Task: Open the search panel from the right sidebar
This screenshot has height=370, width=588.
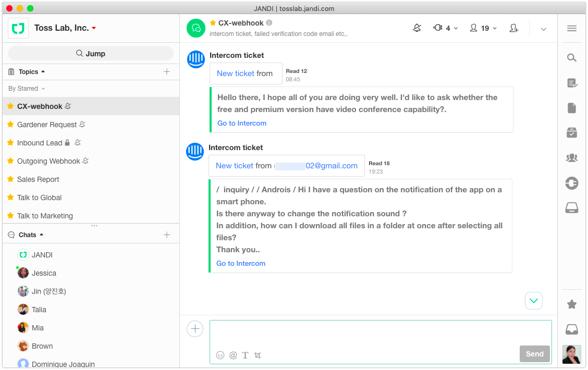Action: click(x=571, y=58)
